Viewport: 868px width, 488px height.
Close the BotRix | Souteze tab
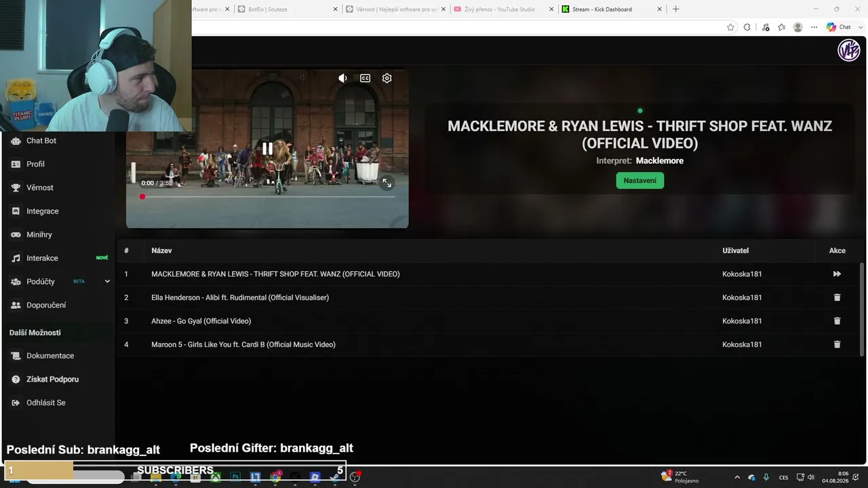336,9
